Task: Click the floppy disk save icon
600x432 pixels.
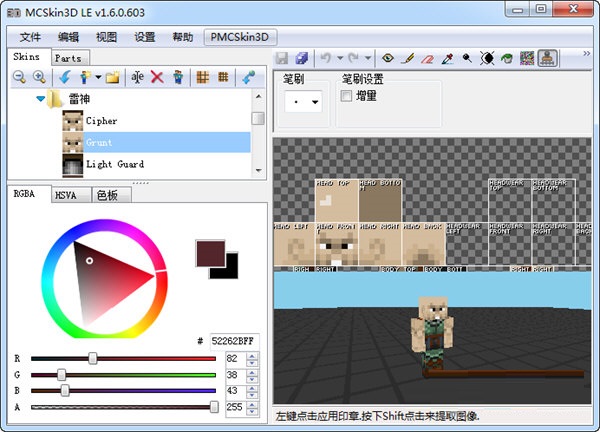Action: (x=282, y=58)
